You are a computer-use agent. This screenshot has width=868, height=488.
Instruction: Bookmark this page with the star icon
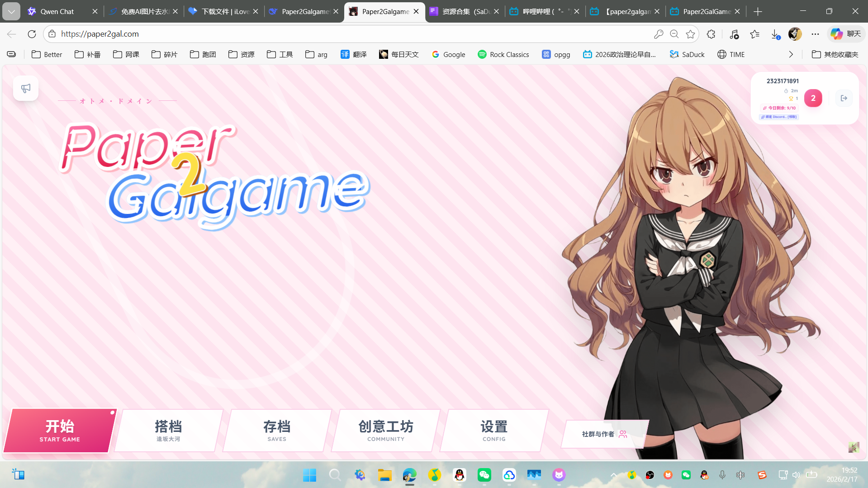(x=690, y=34)
